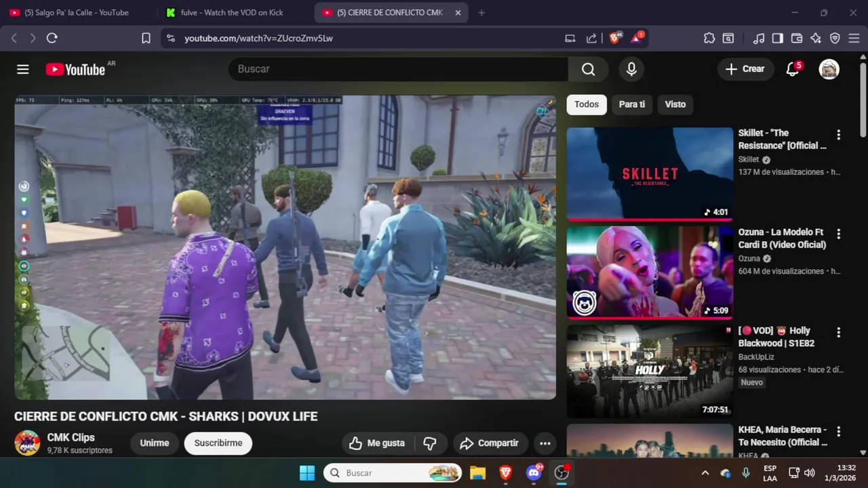Screen dimensions: 868x488
Task: Click the youtube.com address bar URL
Action: pos(258,39)
